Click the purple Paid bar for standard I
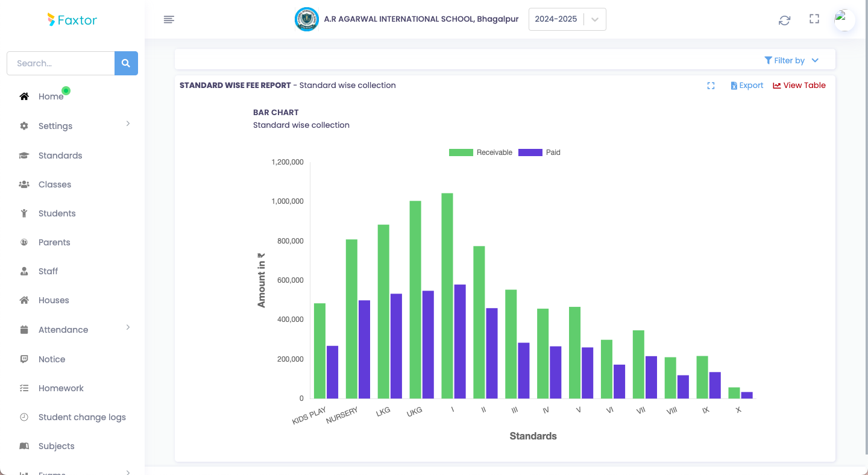 coord(460,341)
